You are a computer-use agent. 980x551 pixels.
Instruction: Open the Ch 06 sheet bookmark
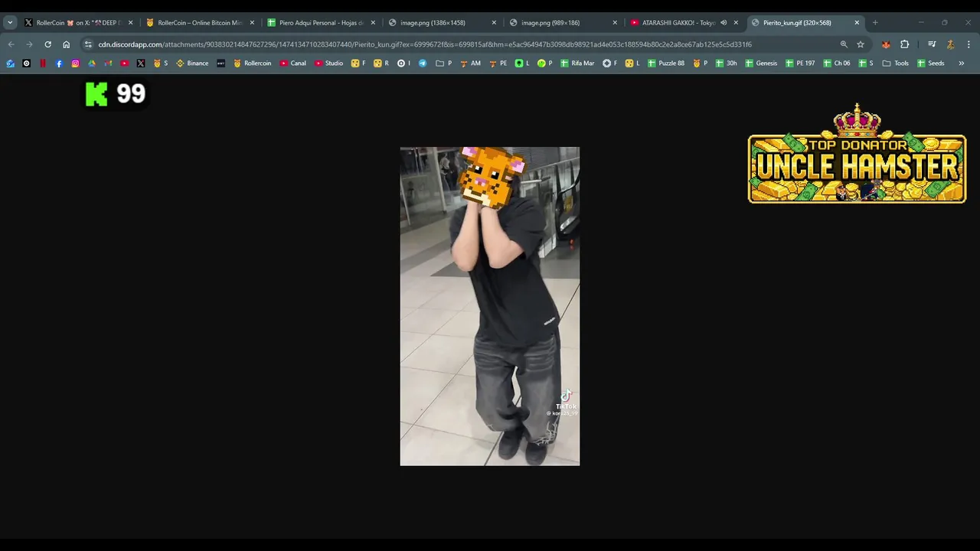[x=837, y=64]
